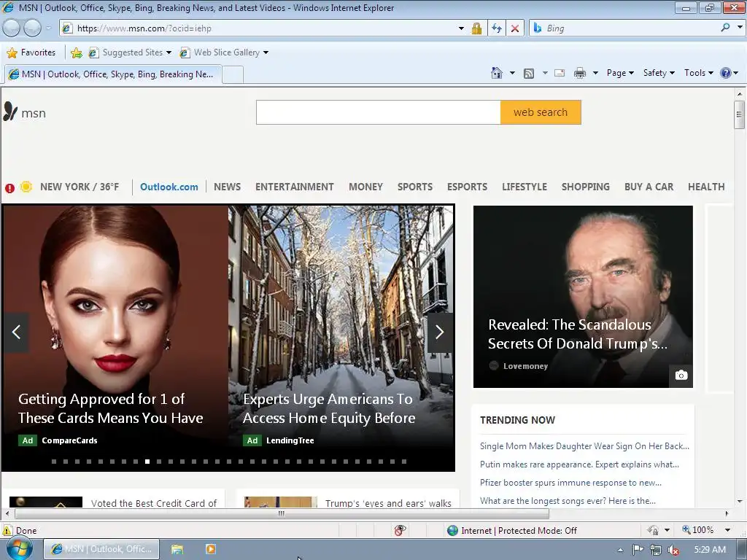This screenshot has width=747, height=560.
Task: Click the Action Center flag tray icon
Action: (x=638, y=550)
